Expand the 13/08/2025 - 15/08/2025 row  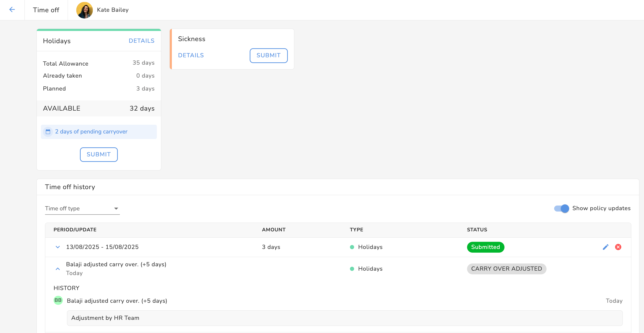[x=58, y=247]
